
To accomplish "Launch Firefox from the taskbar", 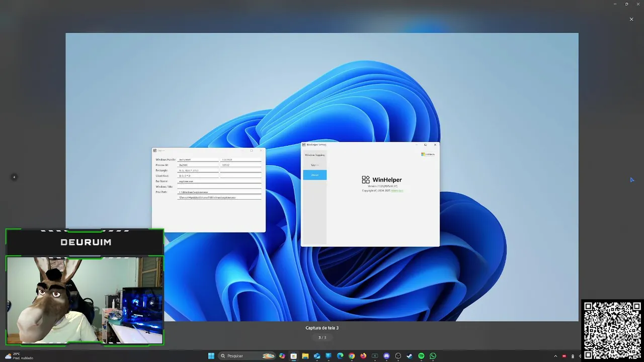I will (363, 356).
